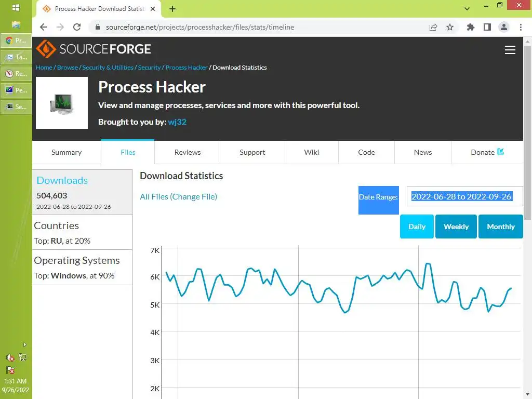Open the hamburger menu icon
The width and height of the screenshot is (532, 399).
tap(510, 50)
